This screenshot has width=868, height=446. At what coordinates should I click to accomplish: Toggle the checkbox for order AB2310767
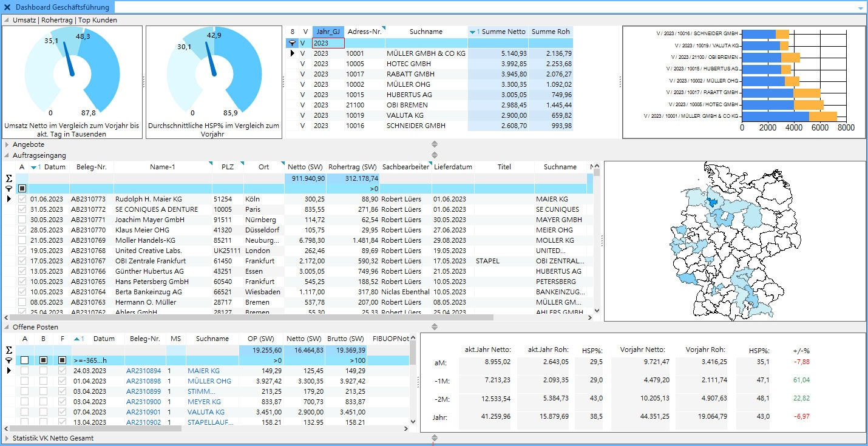coord(22,261)
